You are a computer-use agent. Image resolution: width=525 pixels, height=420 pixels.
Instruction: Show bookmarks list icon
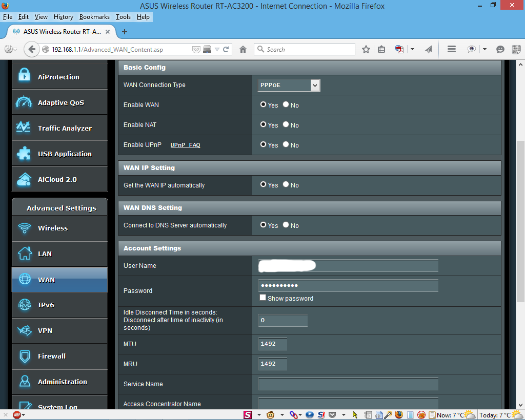(x=381, y=50)
